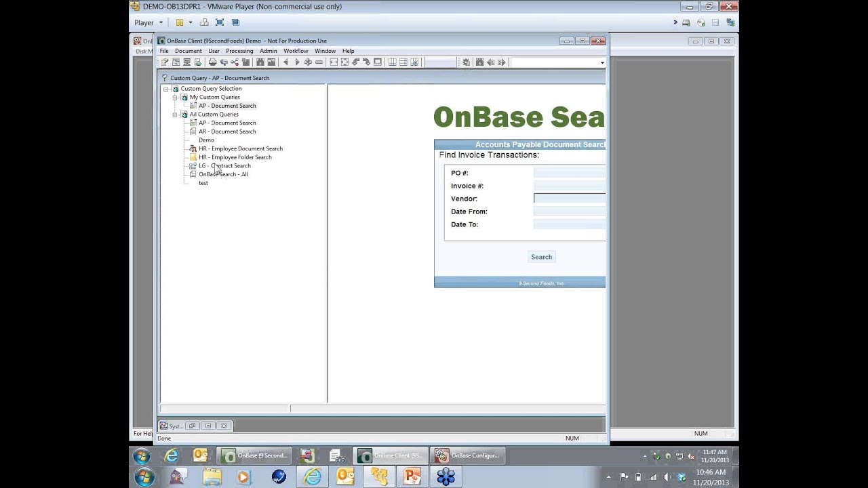Click the close all windows toolbar icon

[414, 62]
